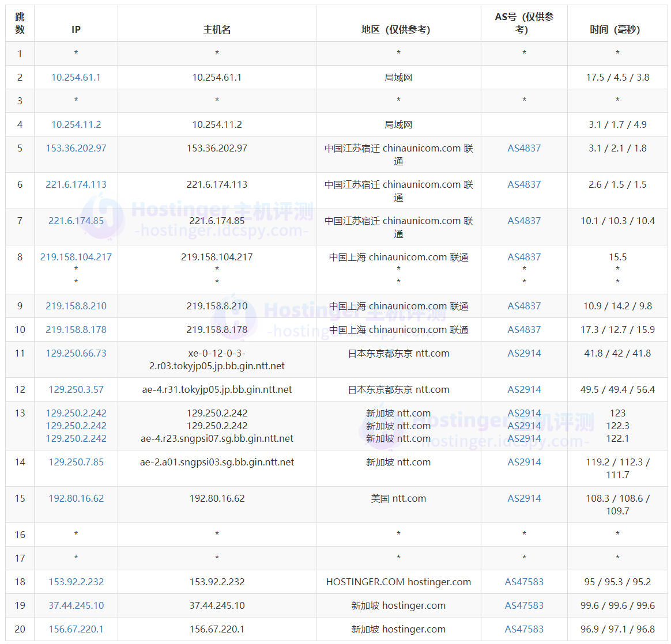
Task: Open the 10.254.61.1 IP link
Action: (76, 77)
